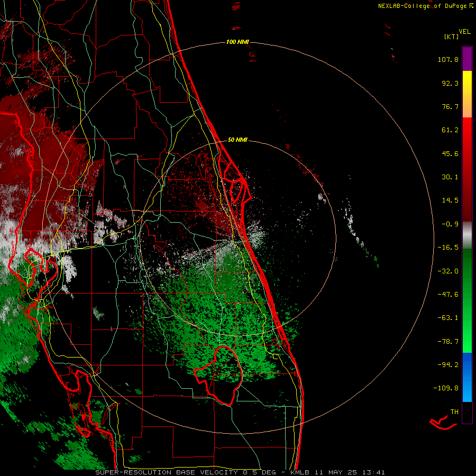Click the -78.7 velocity scale value
476x476 pixels.
coord(448,342)
